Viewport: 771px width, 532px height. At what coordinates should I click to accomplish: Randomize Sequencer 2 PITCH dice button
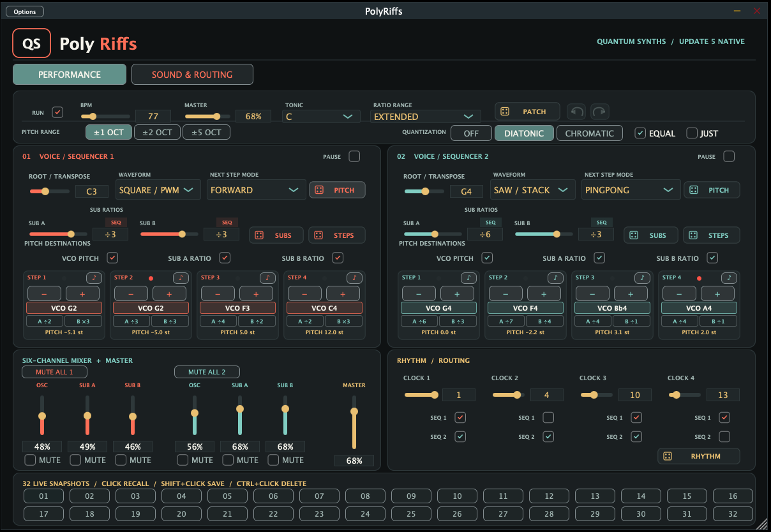[712, 190]
